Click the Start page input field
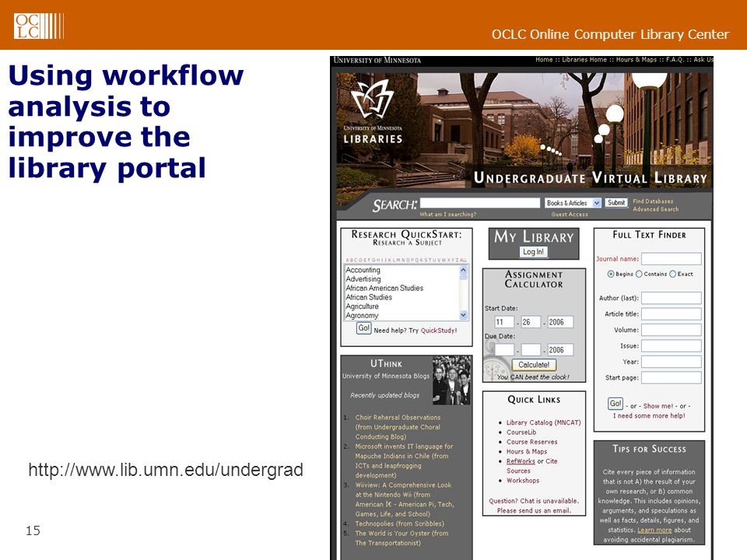 coord(672,378)
